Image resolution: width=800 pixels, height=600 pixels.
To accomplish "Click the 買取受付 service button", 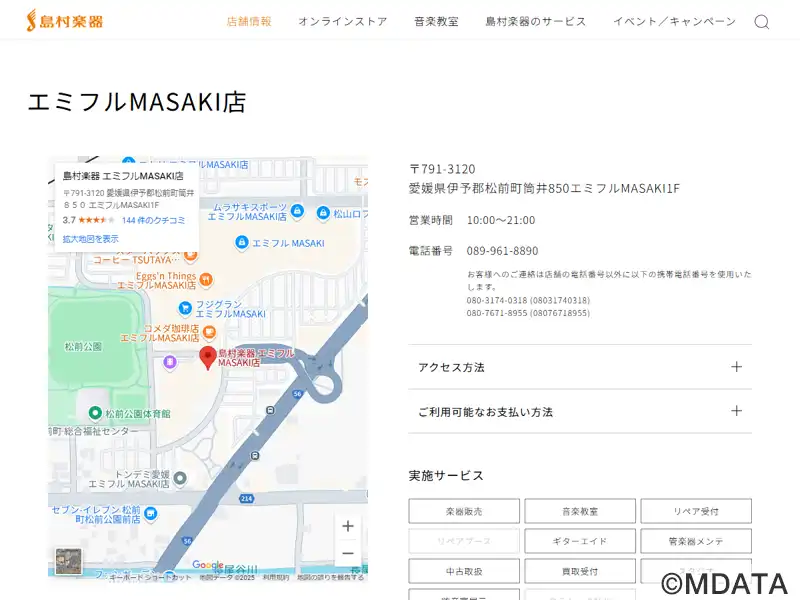I will 580,571.
